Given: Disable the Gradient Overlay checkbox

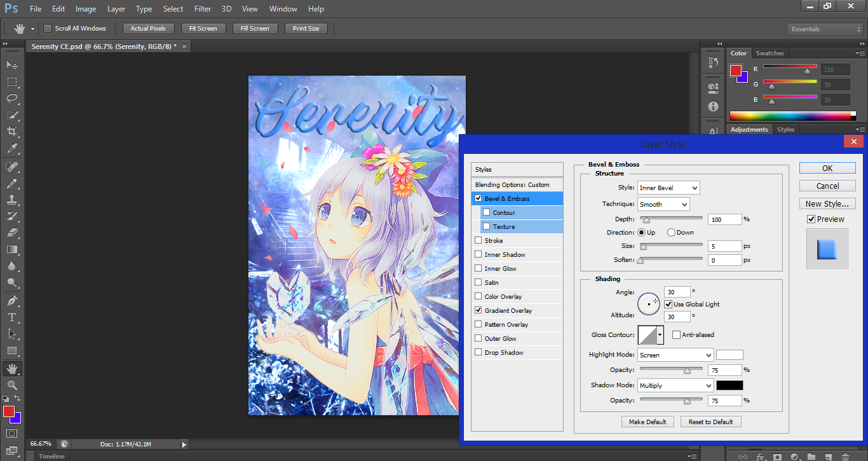Looking at the screenshot, I should coord(478,310).
